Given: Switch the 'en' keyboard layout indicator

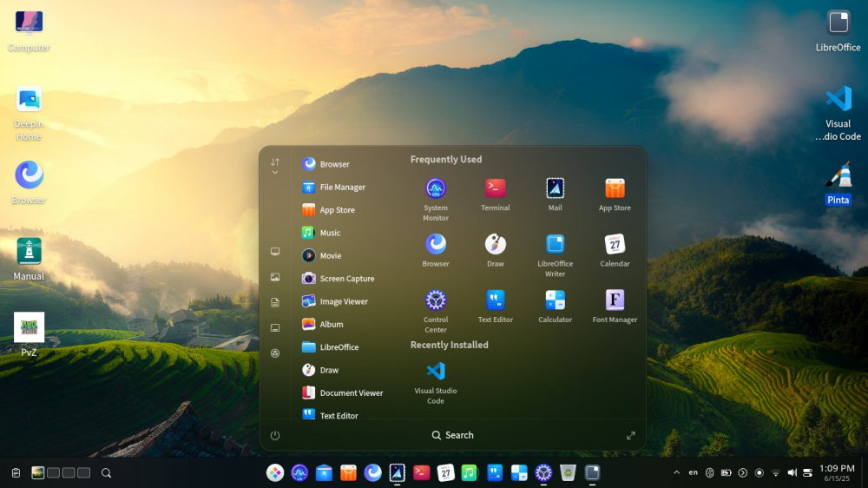Looking at the screenshot, I should [x=693, y=472].
